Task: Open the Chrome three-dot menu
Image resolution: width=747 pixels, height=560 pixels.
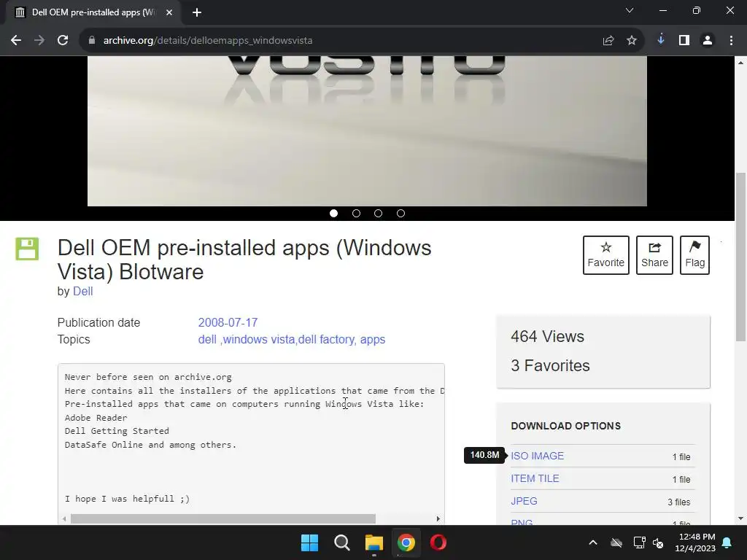Action: pyautogui.click(x=731, y=41)
